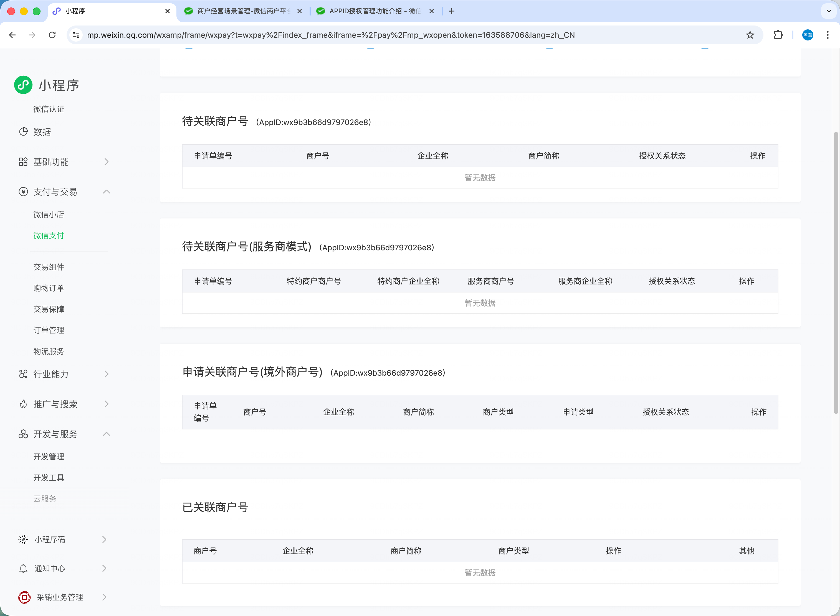The image size is (840, 616).
Task: Click the 基础功能 grid icon
Action: pyautogui.click(x=23, y=162)
